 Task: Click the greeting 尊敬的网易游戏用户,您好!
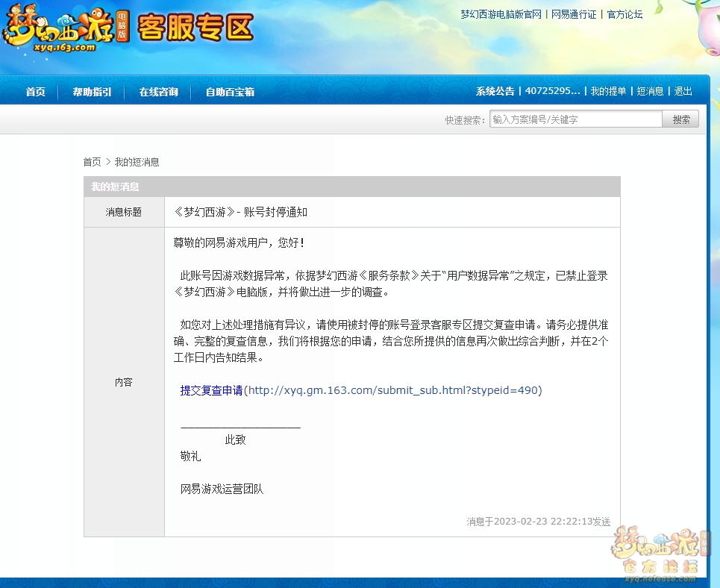pyautogui.click(x=239, y=242)
